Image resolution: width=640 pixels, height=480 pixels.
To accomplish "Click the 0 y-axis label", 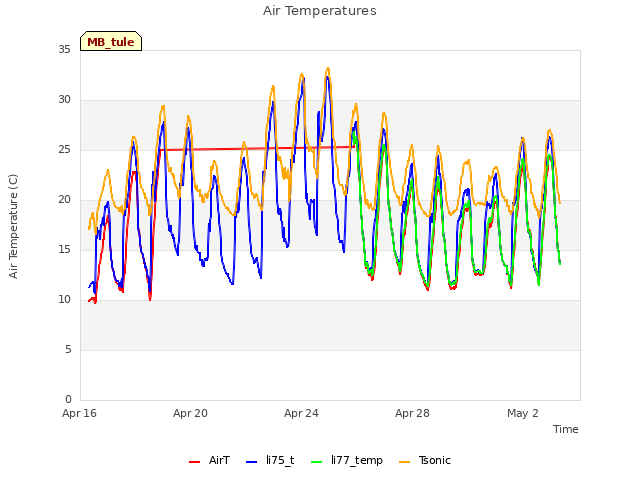I will click(68, 399).
